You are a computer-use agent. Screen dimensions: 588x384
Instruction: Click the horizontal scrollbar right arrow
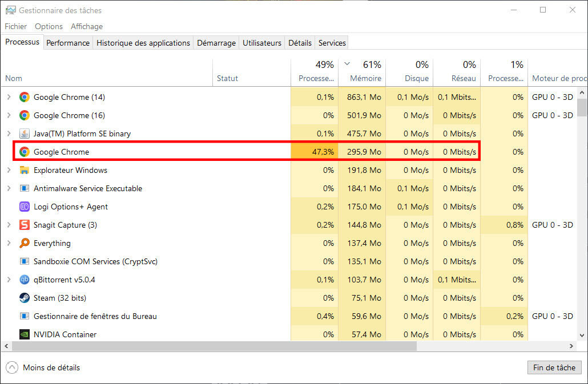click(571, 346)
